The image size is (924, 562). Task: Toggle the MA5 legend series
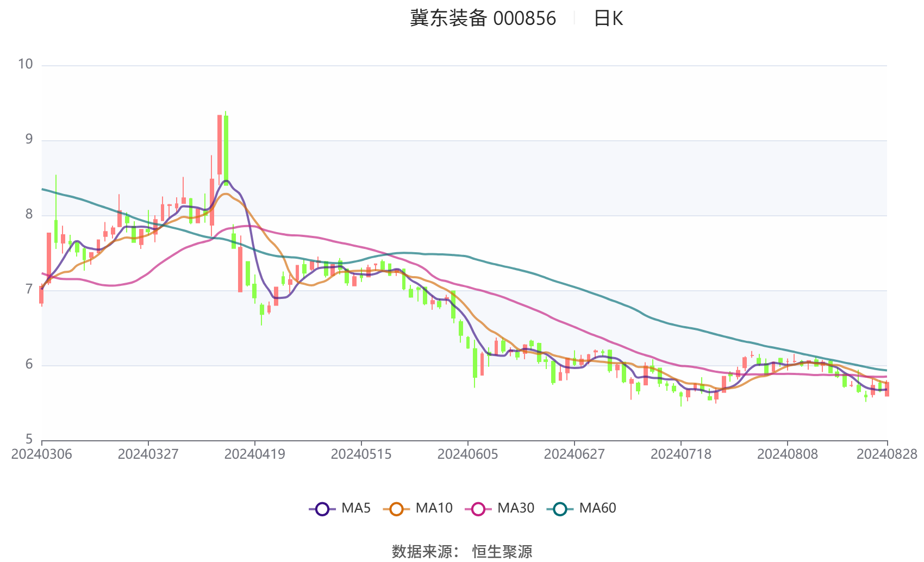coord(340,508)
